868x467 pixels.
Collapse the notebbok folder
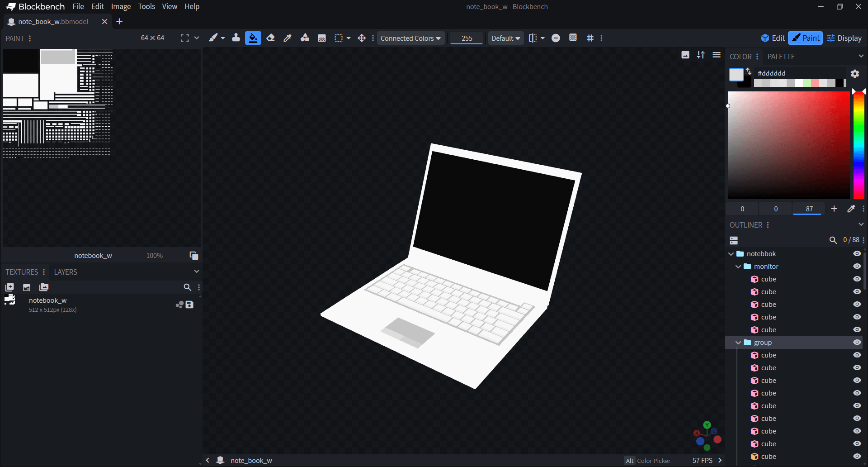tap(731, 254)
